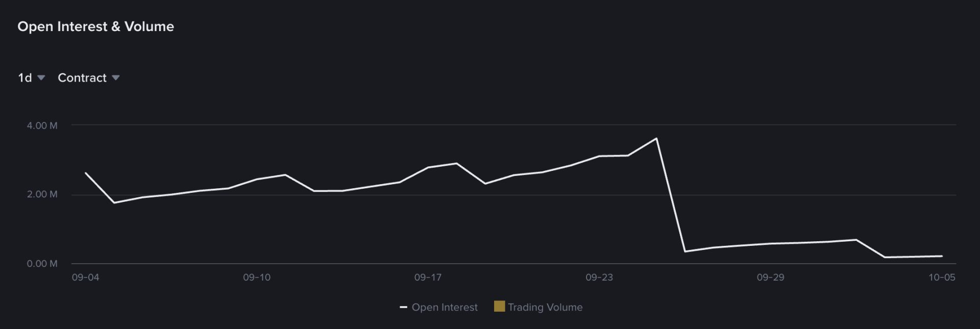The image size is (980, 329).
Task: Select the 10-05 date label
Action: pos(942,277)
